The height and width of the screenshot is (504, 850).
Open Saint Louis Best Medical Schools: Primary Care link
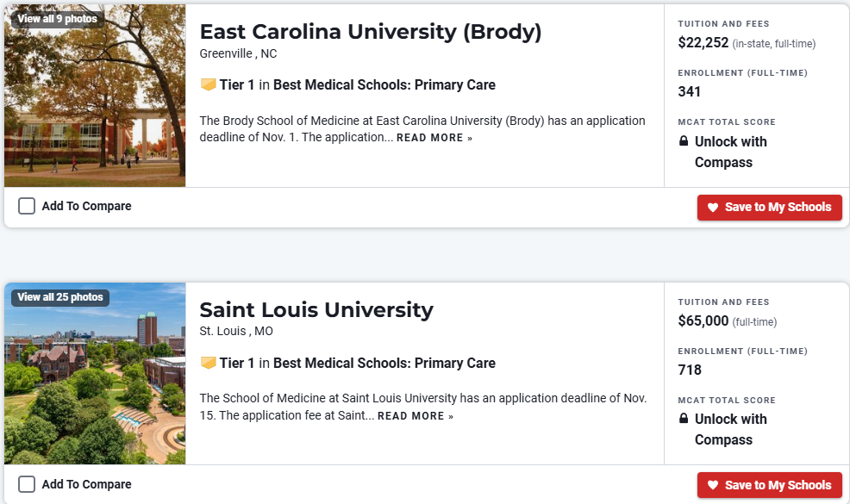coord(384,363)
